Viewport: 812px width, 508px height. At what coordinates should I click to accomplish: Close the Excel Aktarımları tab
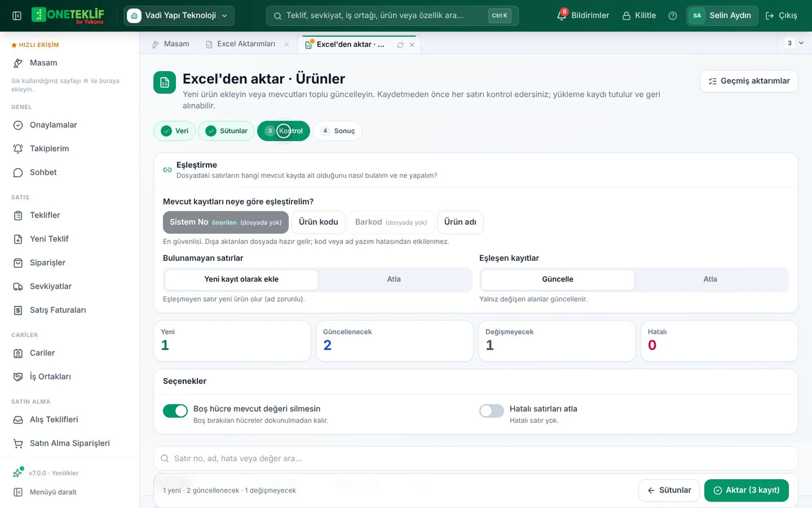click(x=286, y=44)
